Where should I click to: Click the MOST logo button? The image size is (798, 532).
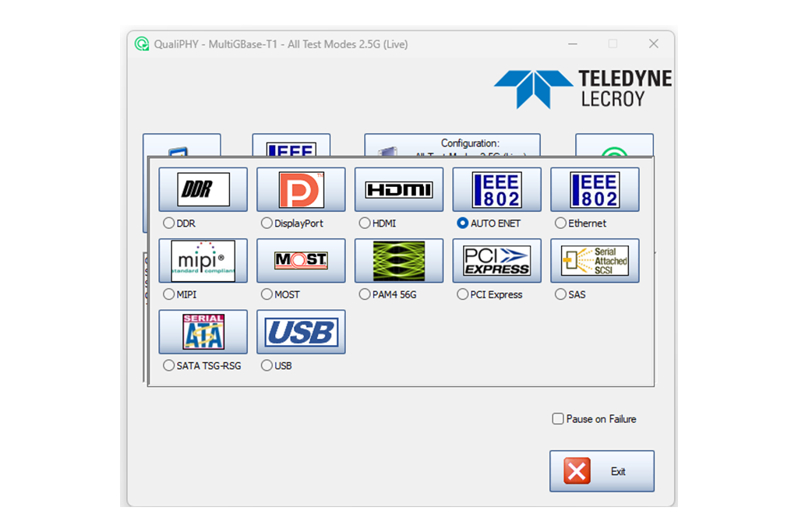click(301, 261)
